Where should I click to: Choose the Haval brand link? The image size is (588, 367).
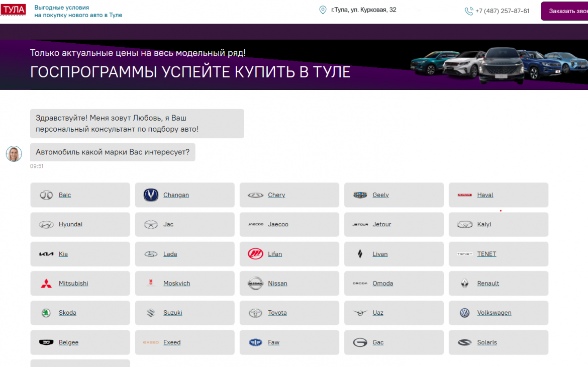pyautogui.click(x=485, y=195)
